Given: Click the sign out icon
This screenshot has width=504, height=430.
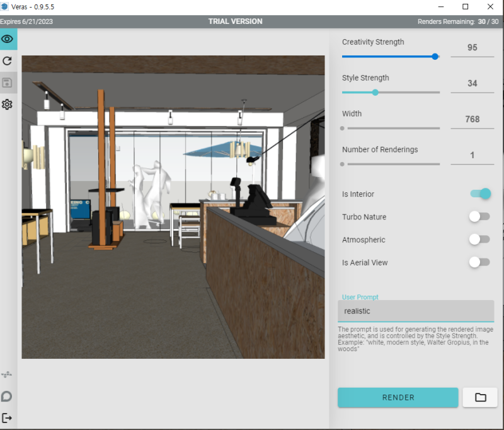Looking at the screenshot, I should (x=7, y=418).
